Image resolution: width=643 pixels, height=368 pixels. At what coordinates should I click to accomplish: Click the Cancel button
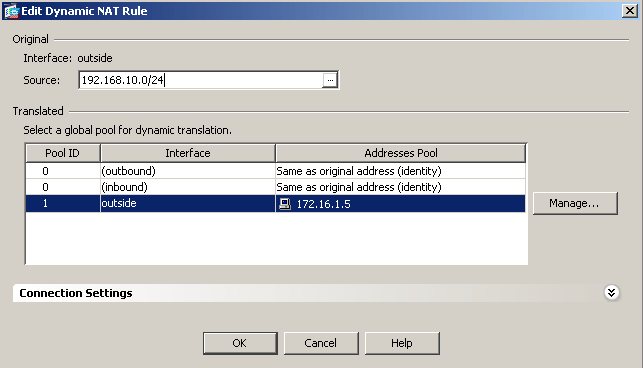[x=321, y=343]
